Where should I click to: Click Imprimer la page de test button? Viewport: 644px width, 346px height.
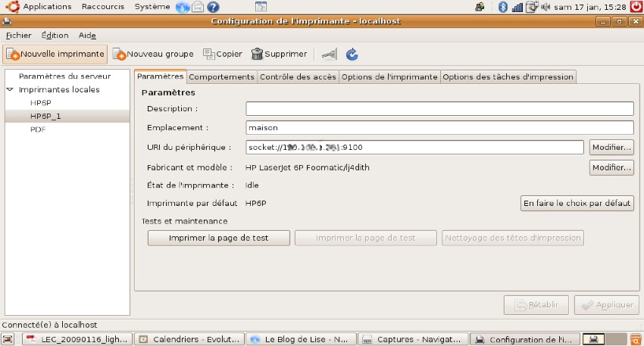(218, 238)
